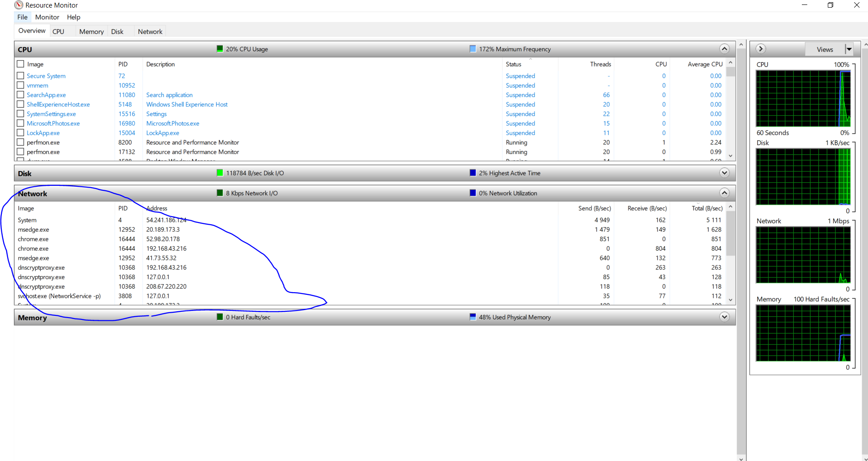Click the green Hard Faults indicator square
The height and width of the screenshot is (461, 868).
pyautogui.click(x=220, y=317)
